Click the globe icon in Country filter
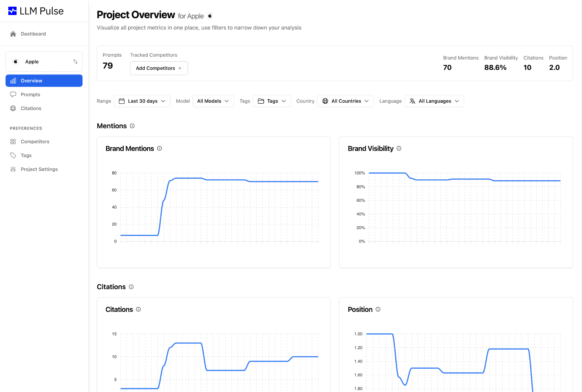Viewport: 582px width, 392px height. pyautogui.click(x=325, y=101)
